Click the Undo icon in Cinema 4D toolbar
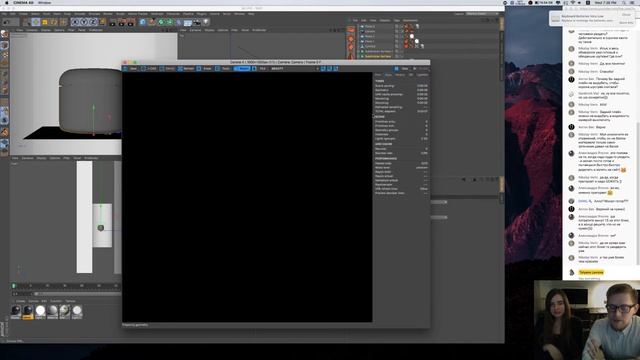Viewport: 640px width, 360px height. pos(7,22)
